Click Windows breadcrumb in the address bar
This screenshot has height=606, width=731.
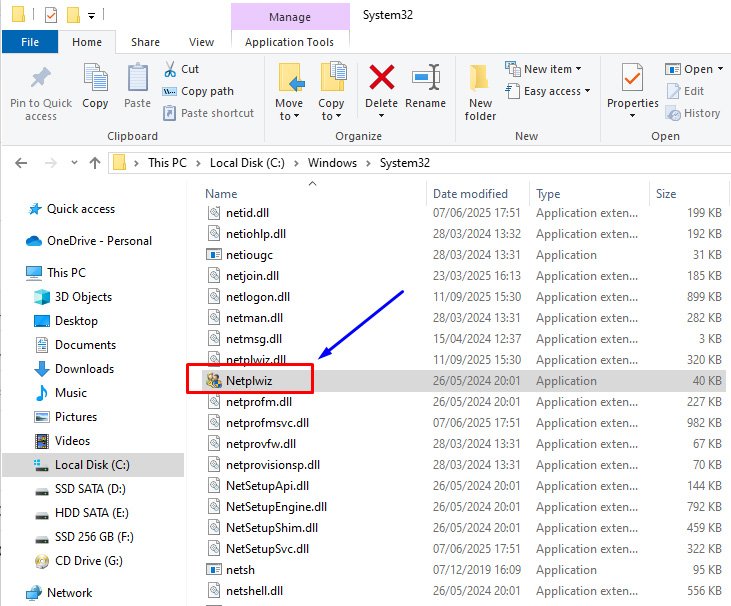pyautogui.click(x=332, y=163)
